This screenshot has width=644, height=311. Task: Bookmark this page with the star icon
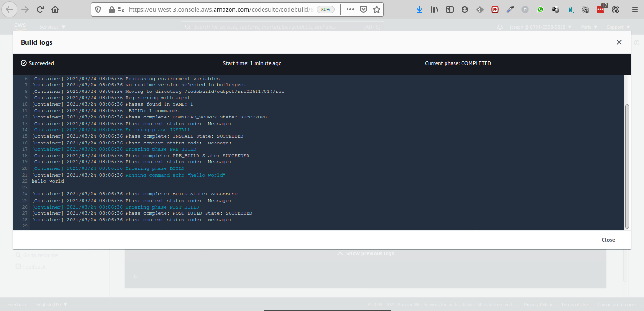click(x=376, y=9)
